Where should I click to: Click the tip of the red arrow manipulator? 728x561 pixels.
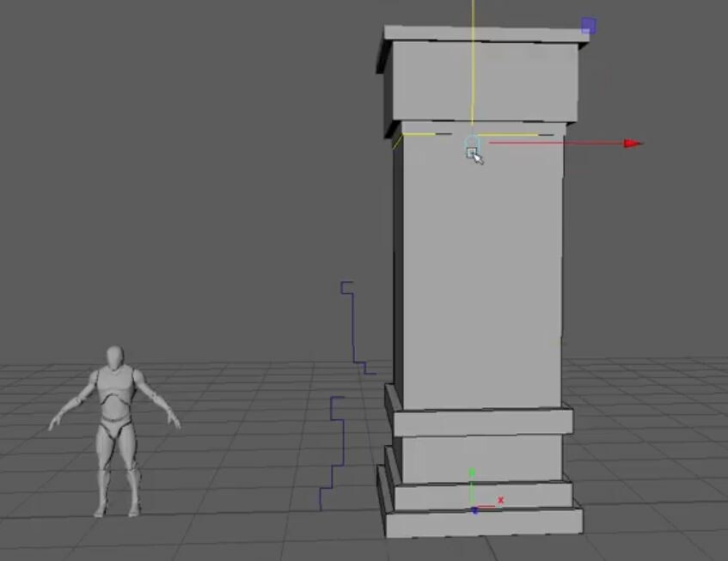point(636,143)
